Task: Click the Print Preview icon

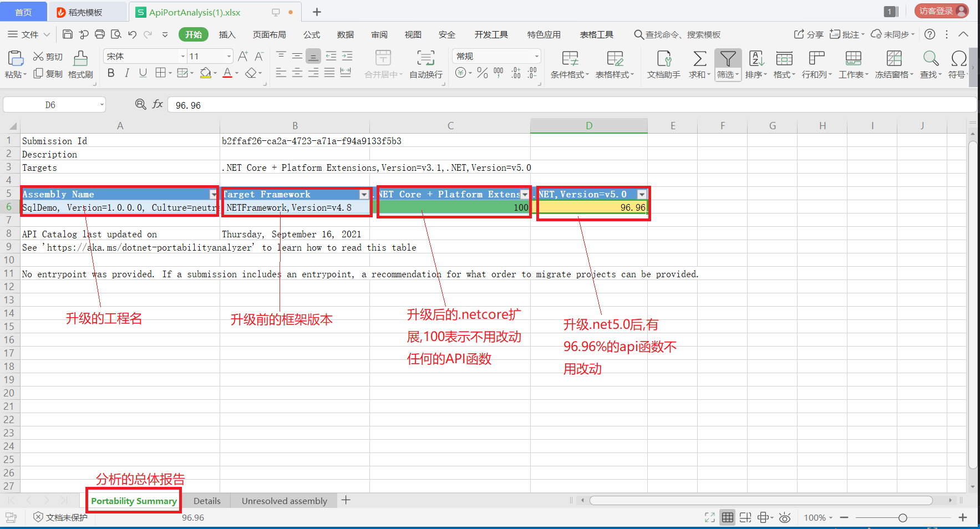Action: (x=116, y=34)
